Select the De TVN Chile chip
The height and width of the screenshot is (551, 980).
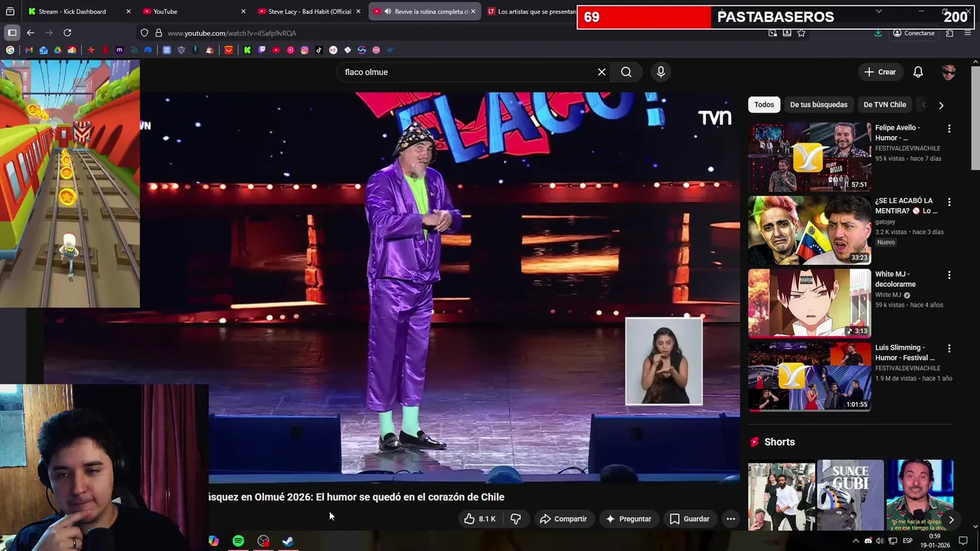(884, 105)
